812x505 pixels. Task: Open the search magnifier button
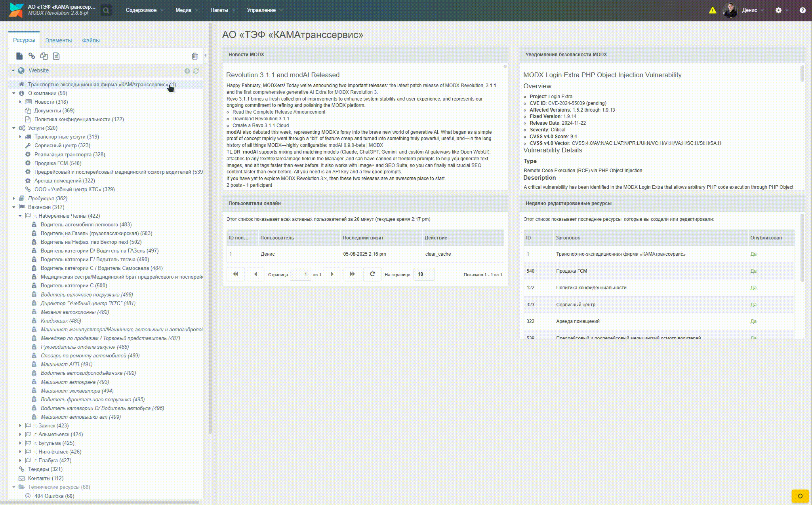tap(106, 10)
